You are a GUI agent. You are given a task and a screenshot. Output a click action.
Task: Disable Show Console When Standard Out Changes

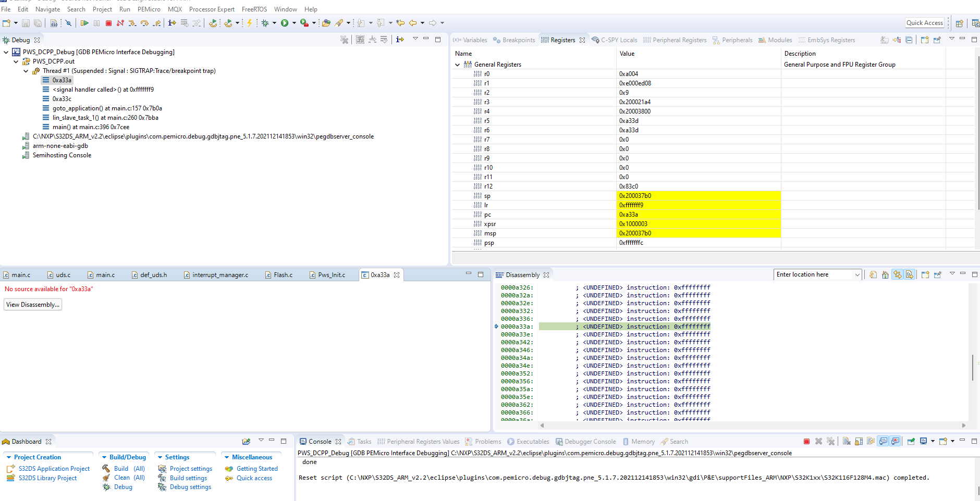pos(884,441)
